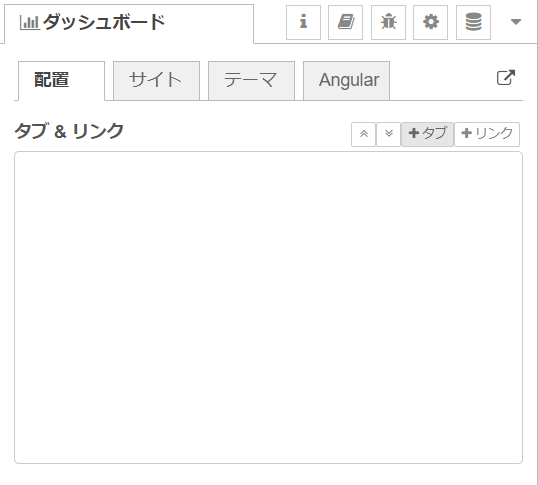Switch to the 配置 tab
The image size is (538, 485).
click(x=61, y=81)
